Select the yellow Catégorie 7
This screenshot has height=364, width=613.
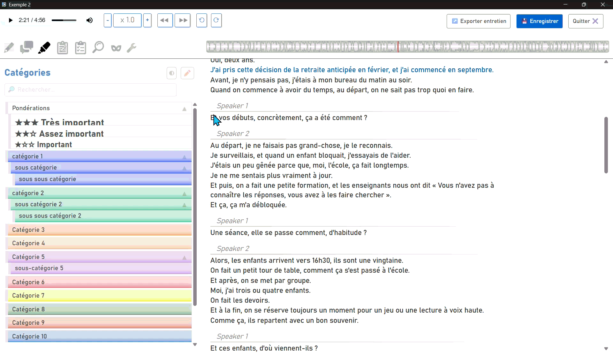[100, 296]
